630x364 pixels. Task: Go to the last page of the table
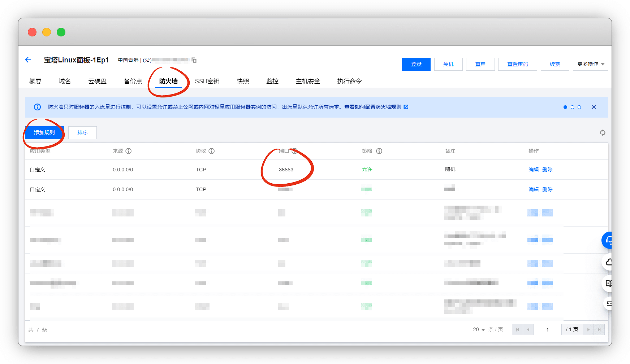click(599, 330)
